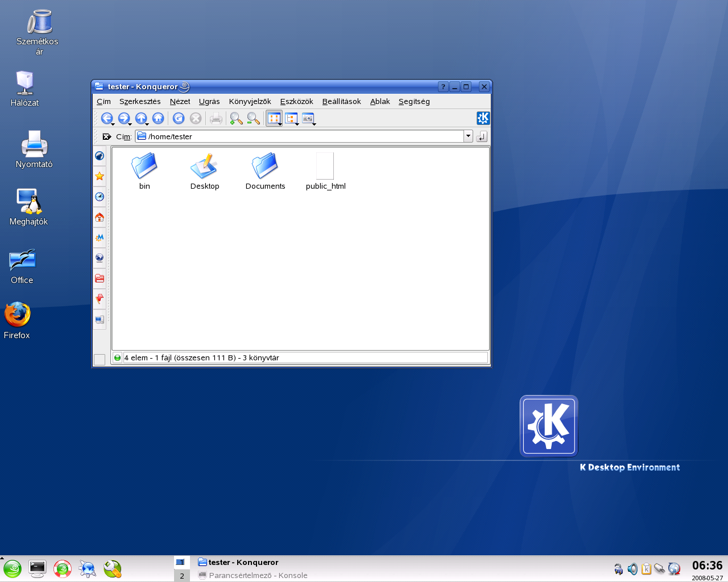Switch to Parancsértelmező - Konsole in taskbar
This screenshot has width=728, height=582.
pos(258,575)
